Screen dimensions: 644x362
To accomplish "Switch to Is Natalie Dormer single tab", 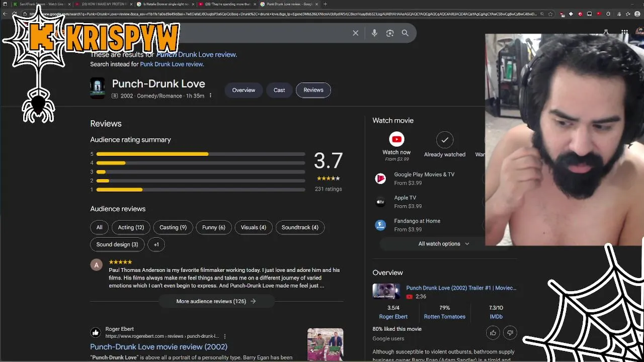I will [165, 4].
